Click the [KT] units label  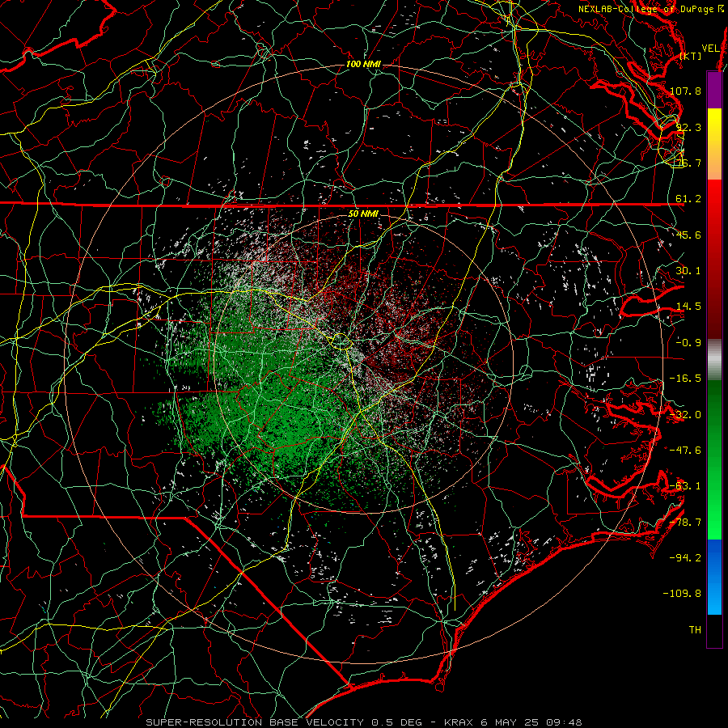click(x=691, y=56)
